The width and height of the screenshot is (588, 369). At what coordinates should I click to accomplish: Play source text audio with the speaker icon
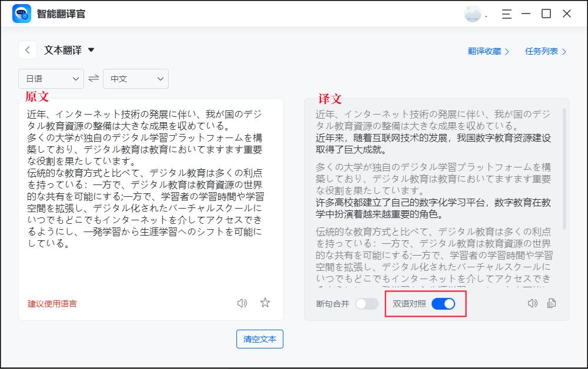(241, 303)
